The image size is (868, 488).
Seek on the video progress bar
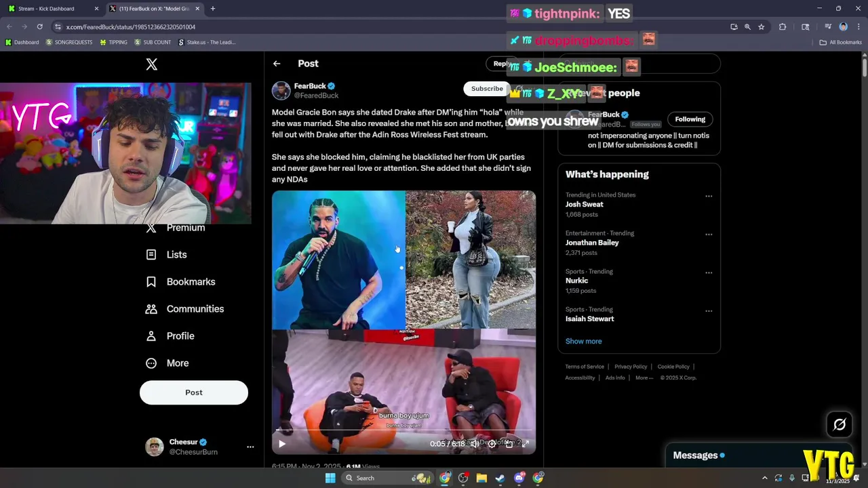(x=403, y=431)
